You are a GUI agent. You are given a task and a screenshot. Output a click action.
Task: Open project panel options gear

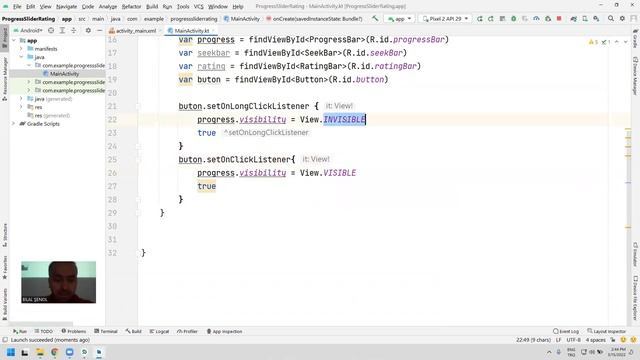(x=88, y=31)
